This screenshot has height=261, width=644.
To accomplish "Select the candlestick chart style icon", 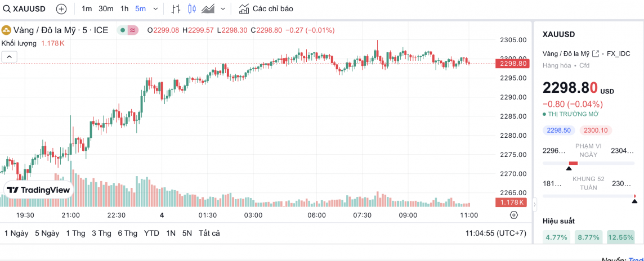I will coord(192,9).
